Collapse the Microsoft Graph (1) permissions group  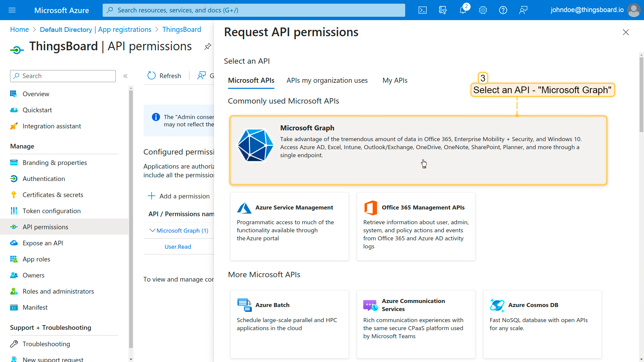[x=153, y=230]
